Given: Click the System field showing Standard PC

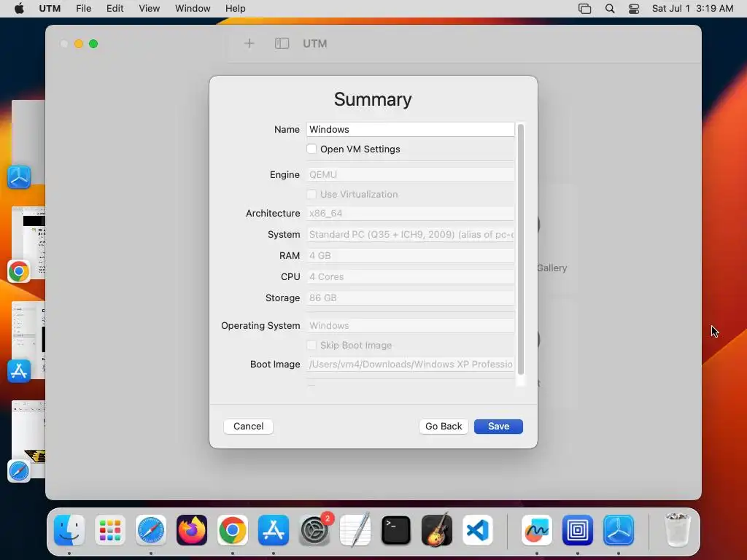Looking at the screenshot, I should 410,234.
